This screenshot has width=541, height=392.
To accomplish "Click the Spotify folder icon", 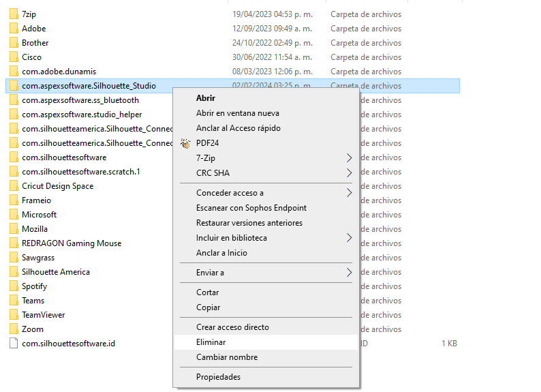I will 13,286.
